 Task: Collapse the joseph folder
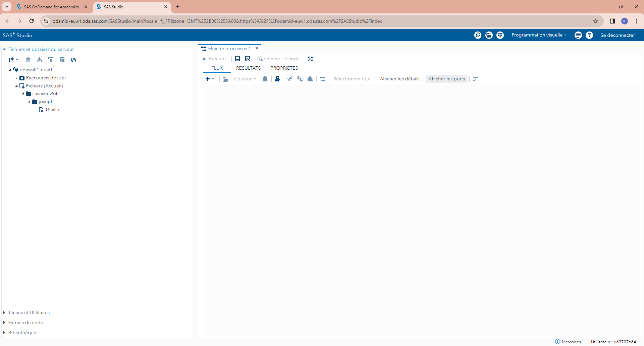(x=29, y=101)
